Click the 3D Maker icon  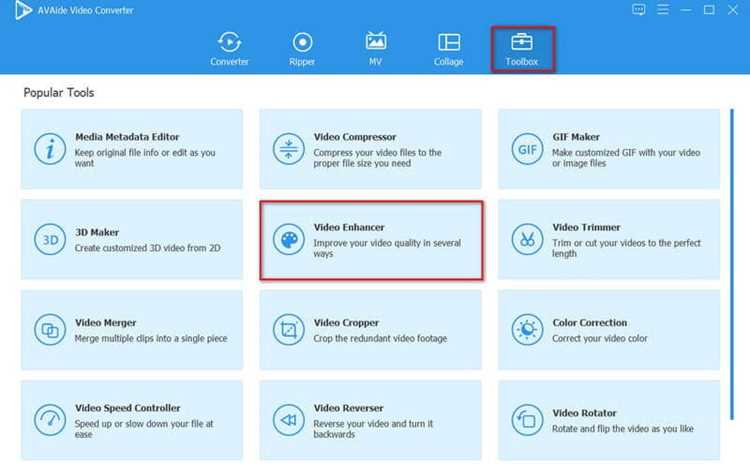pos(50,240)
